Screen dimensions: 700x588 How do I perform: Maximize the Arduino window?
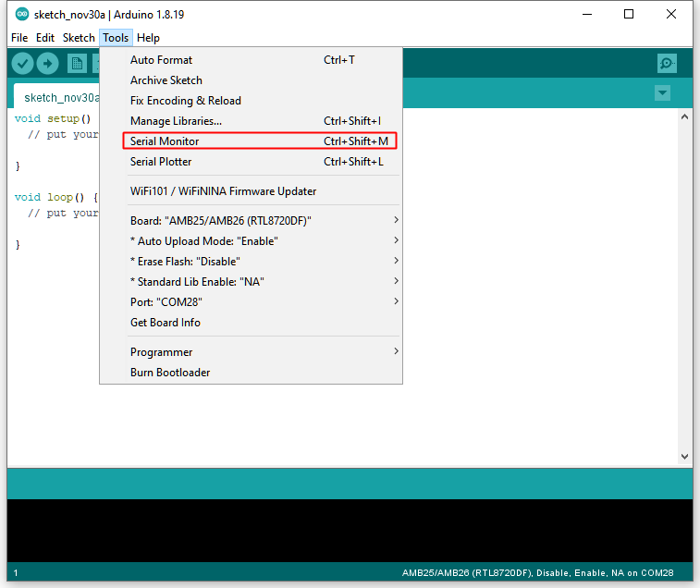(629, 14)
